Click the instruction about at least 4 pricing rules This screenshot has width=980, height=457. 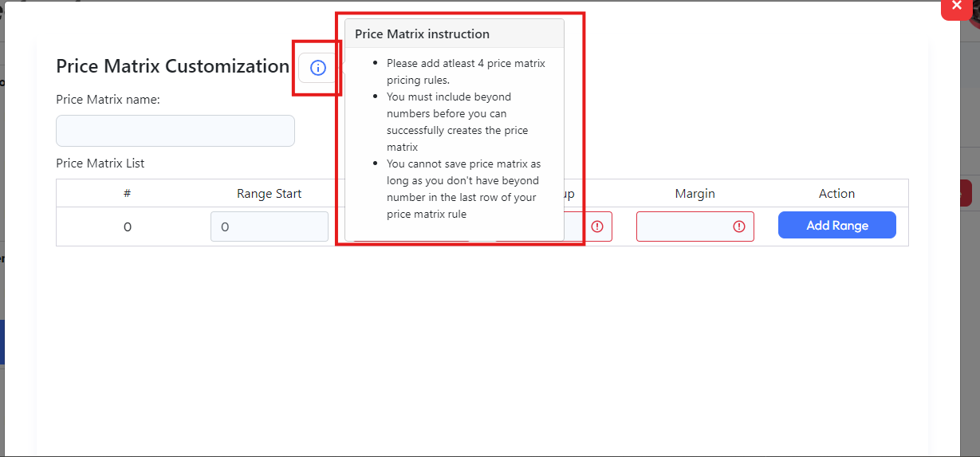point(466,72)
